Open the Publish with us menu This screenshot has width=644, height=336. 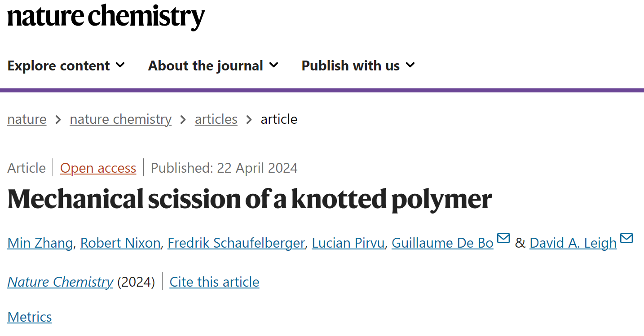pyautogui.click(x=358, y=65)
